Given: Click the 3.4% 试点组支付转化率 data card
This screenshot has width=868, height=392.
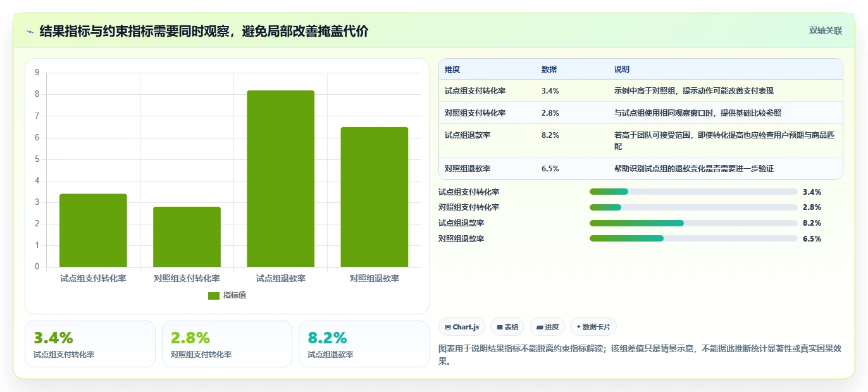Looking at the screenshot, I should point(90,344).
